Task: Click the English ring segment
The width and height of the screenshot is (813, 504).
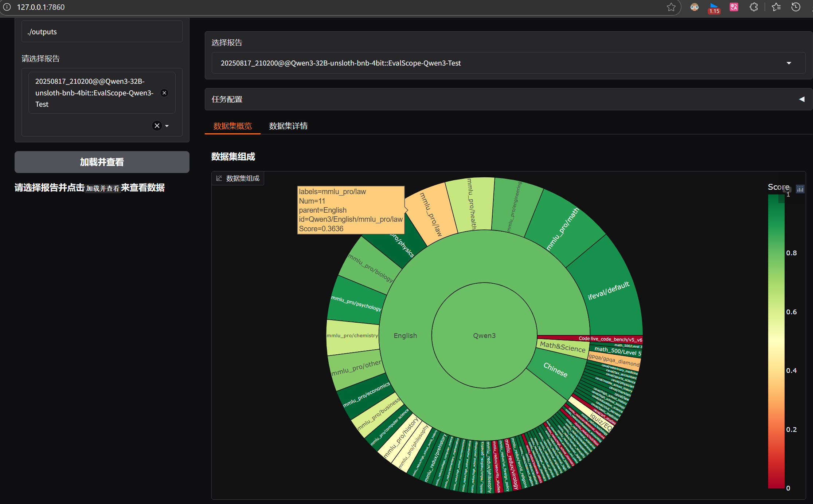Action: [x=405, y=335]
